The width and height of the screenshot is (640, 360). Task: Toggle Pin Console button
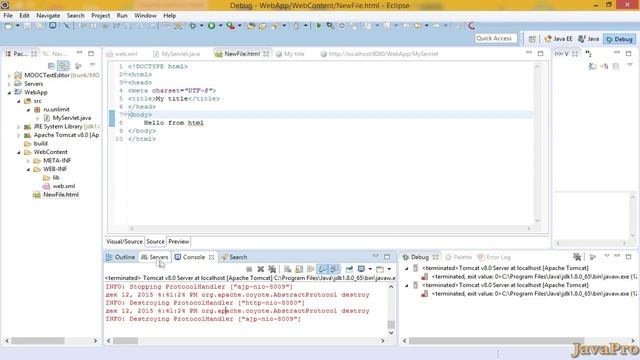coord(349,269)
